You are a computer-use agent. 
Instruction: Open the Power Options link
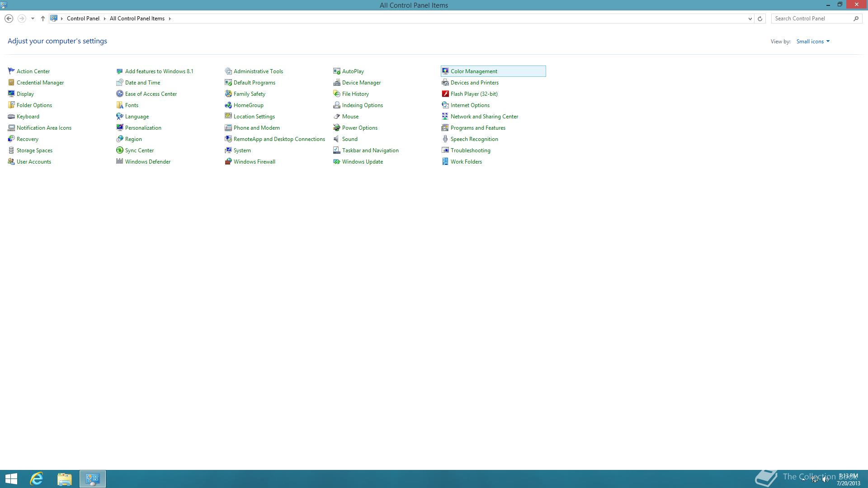pos(360,128)
